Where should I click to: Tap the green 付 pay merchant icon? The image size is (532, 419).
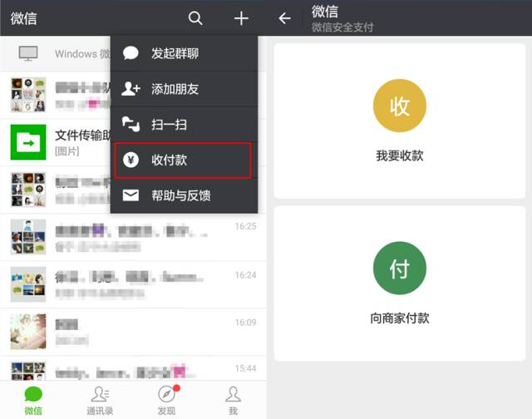(x=399, y=269)
